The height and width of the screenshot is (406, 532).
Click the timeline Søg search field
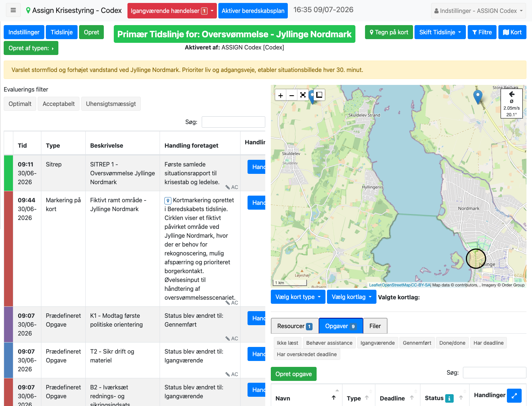tap(233, 122)
